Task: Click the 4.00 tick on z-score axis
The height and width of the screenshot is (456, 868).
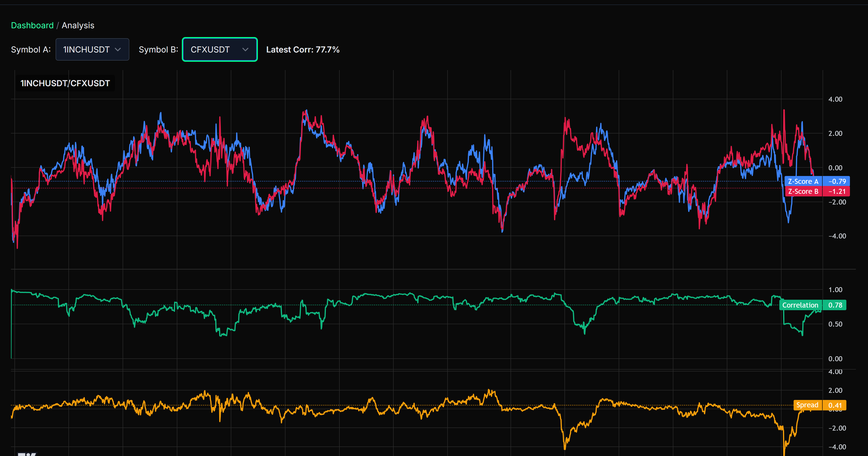Action: pos(835,99)
